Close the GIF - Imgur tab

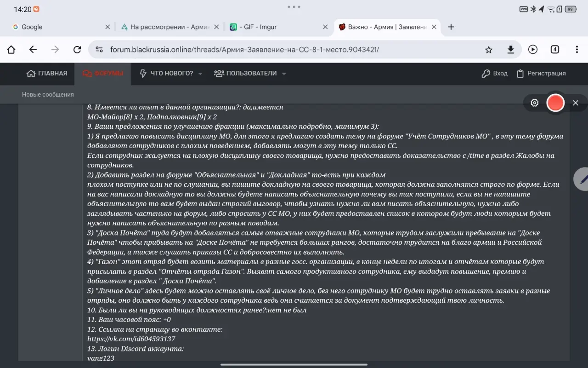point(325,27)
